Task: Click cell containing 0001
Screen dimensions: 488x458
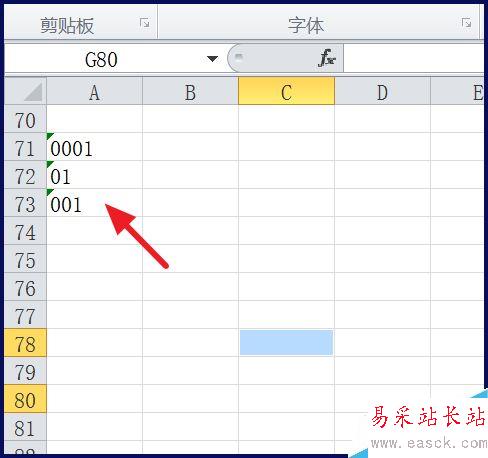Action: tap(95, 147)
